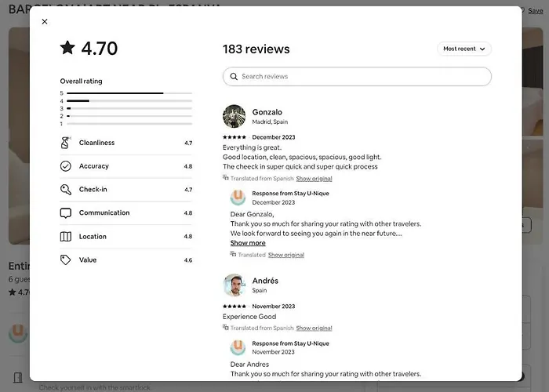Click the 4-star rating bar
The width and height of the screenshot is (549, 392).
(x=129, y=101)
